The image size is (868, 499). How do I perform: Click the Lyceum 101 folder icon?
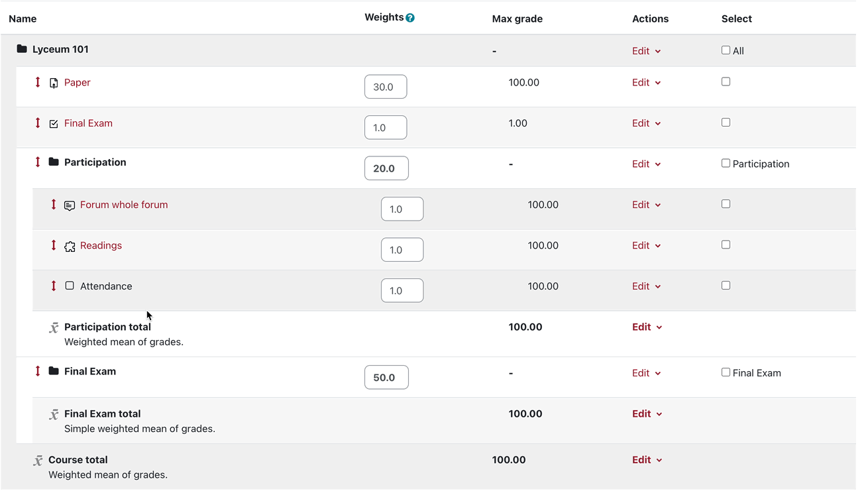point(22,49)
